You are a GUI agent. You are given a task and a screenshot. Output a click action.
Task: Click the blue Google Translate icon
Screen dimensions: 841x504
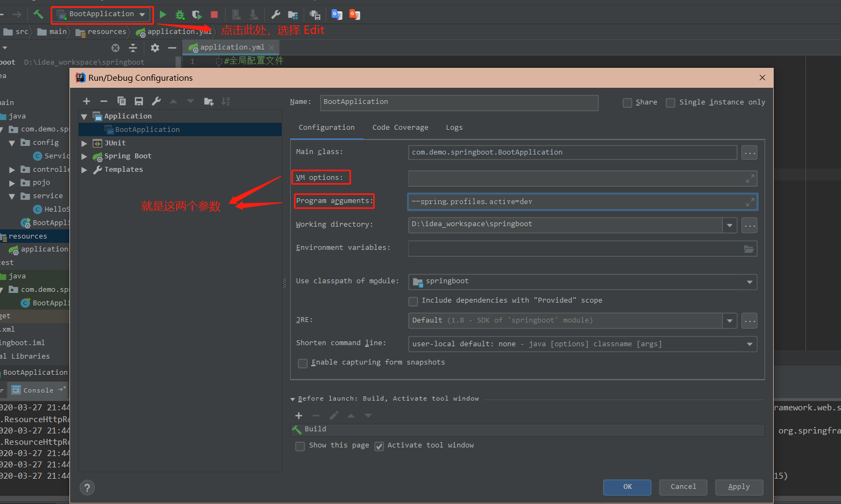point(337,15)
